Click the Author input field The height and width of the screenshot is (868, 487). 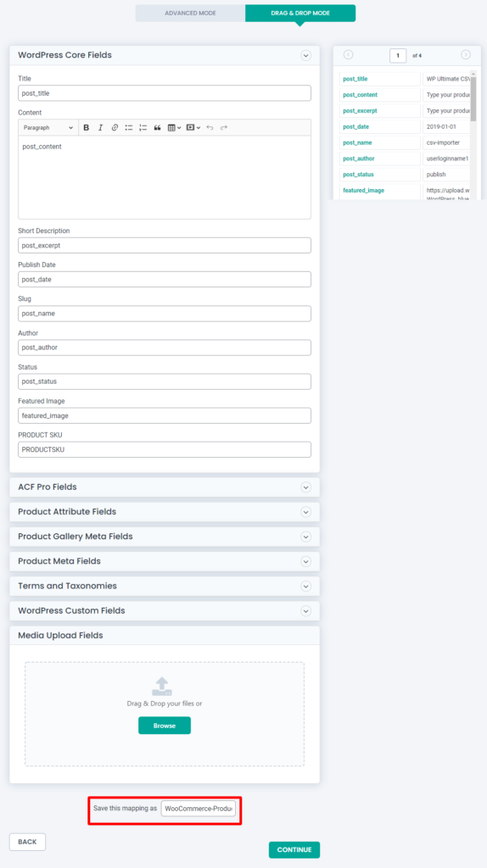(x=165, y=348)
